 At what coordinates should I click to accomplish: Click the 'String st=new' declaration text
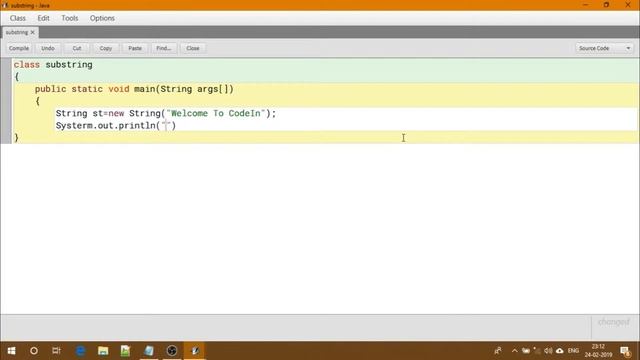(x=90, y=113)
